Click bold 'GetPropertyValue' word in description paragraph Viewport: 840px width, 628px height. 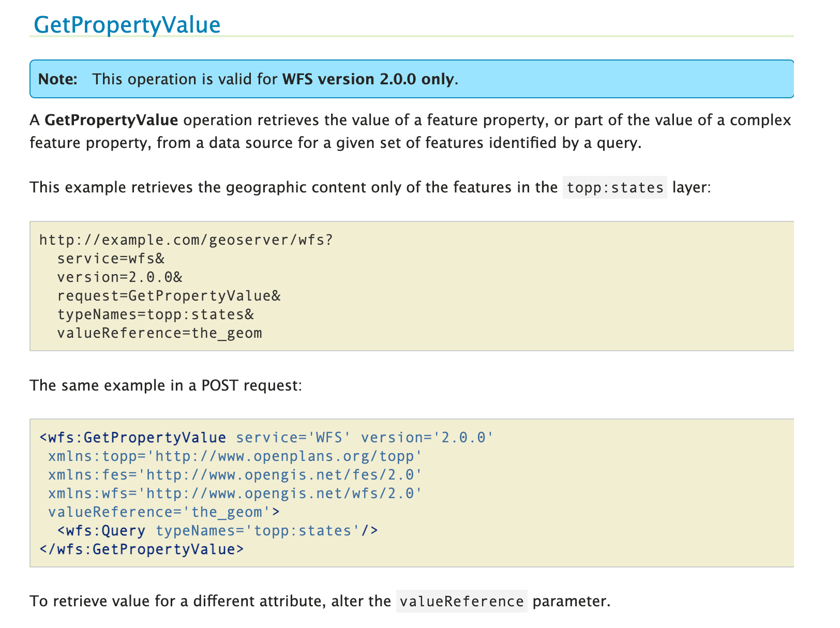(x=111, y=121)
